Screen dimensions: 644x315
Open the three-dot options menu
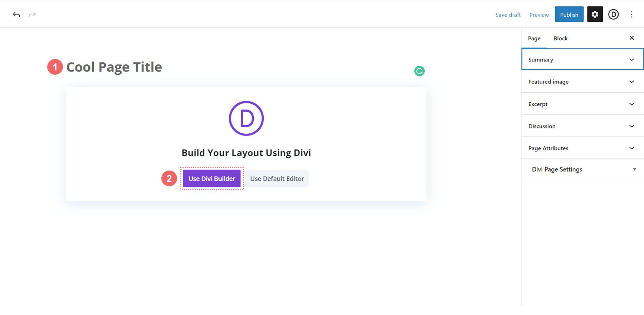(x=631, y=14)
